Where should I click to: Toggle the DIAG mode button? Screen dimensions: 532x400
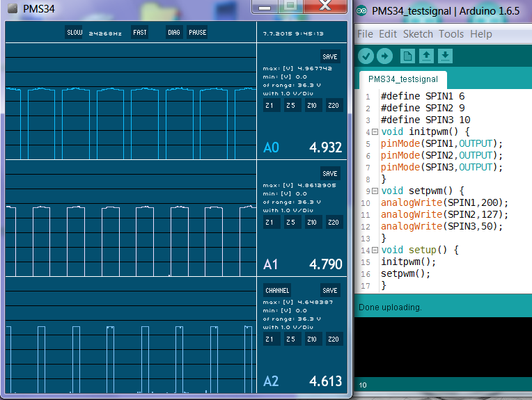point(174,33)
